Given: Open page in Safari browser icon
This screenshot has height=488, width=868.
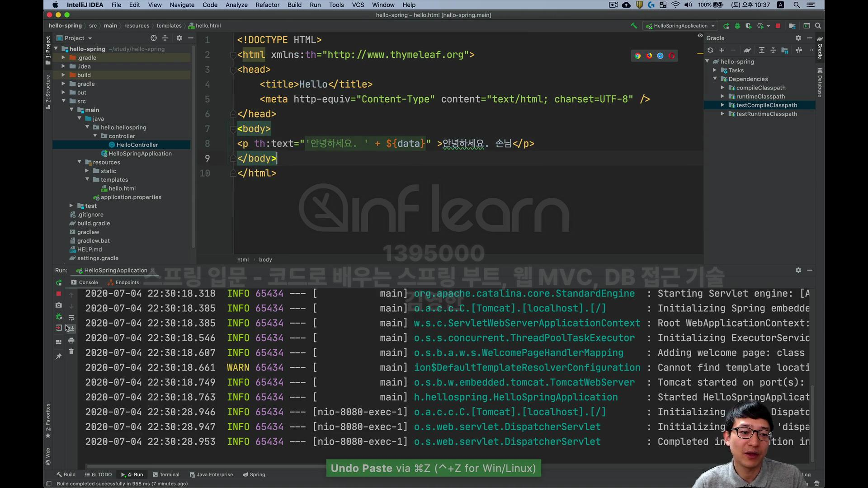Looking at the screenshot, I should [660, 56].
